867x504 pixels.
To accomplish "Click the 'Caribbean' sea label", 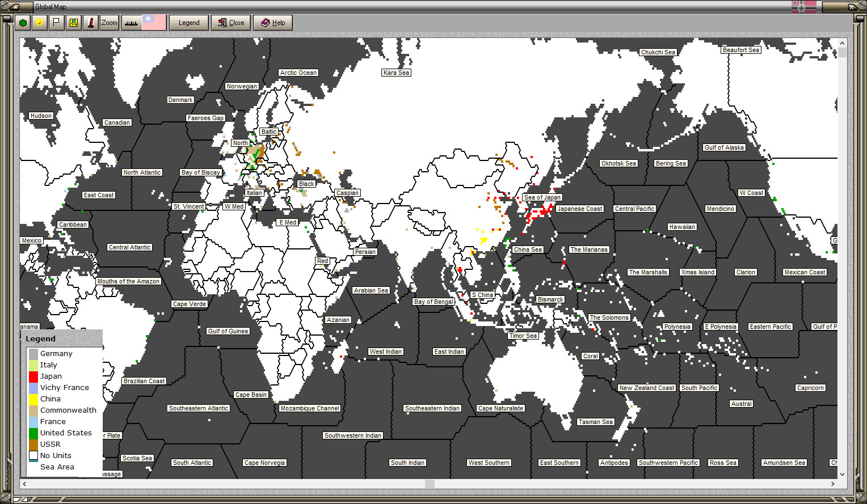I will [73, 225].
